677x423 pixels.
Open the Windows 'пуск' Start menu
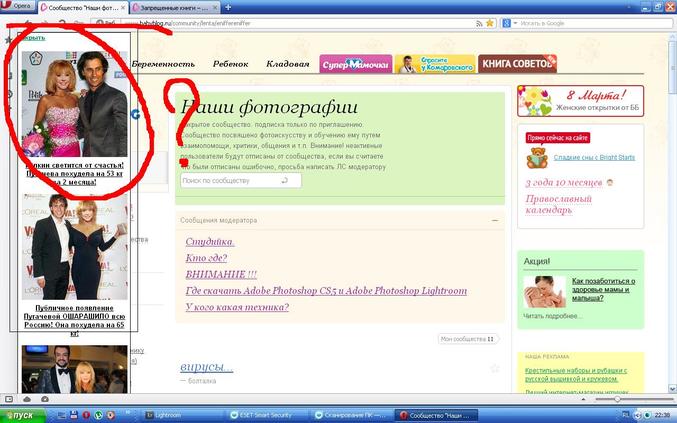coord(21,414)
